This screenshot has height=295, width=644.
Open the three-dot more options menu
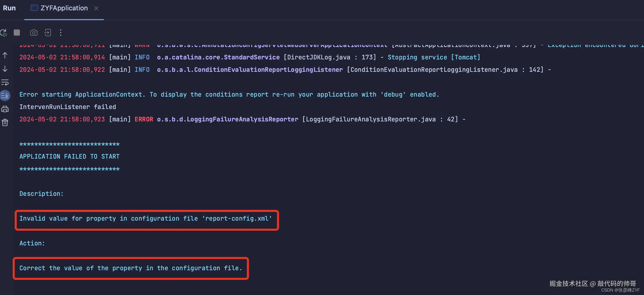pos(61,33)
